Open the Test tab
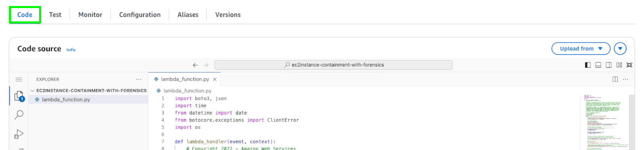644x150 pixels. pyautogui.click(x=55, y=15)
